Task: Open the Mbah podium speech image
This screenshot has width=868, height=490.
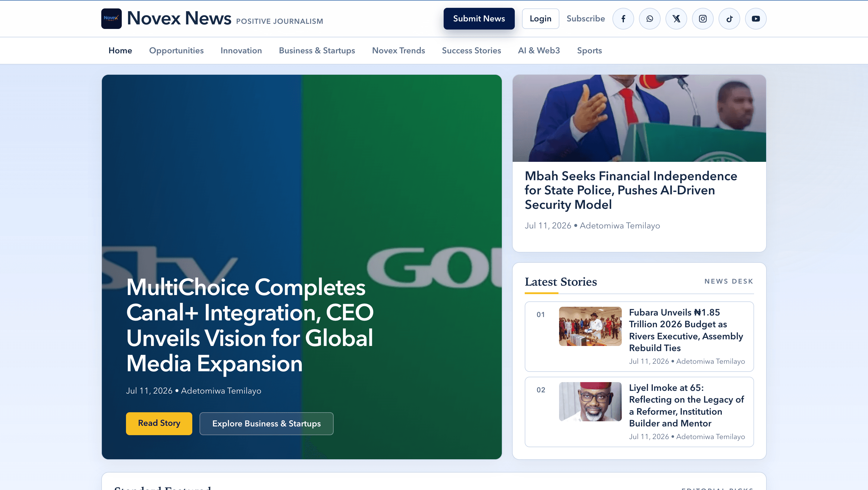Action: [639, 118]
